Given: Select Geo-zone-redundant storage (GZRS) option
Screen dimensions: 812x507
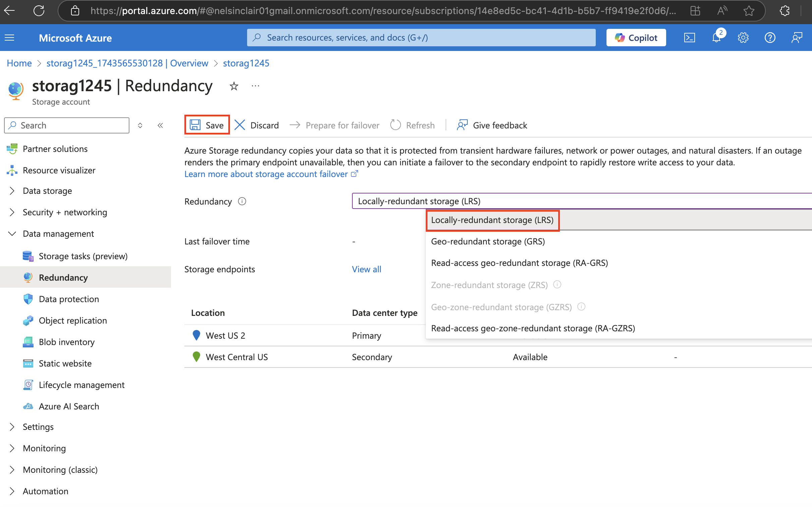Looking at the screenshot, I should [x=619, y=307].
